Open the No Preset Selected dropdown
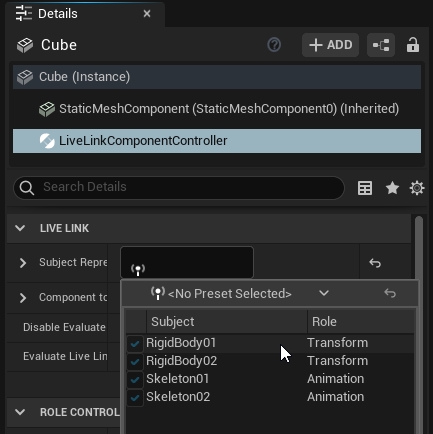 point(240,294)
